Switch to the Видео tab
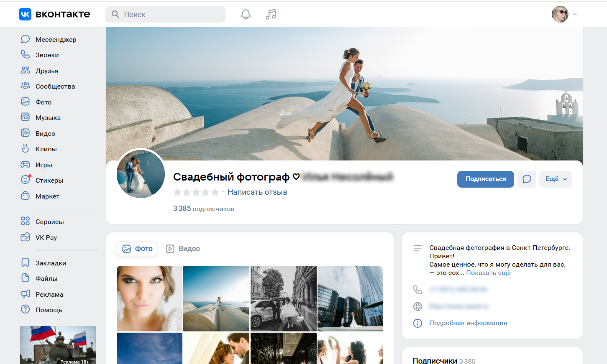The image size is (607, 364). click(x=183, y=249)
